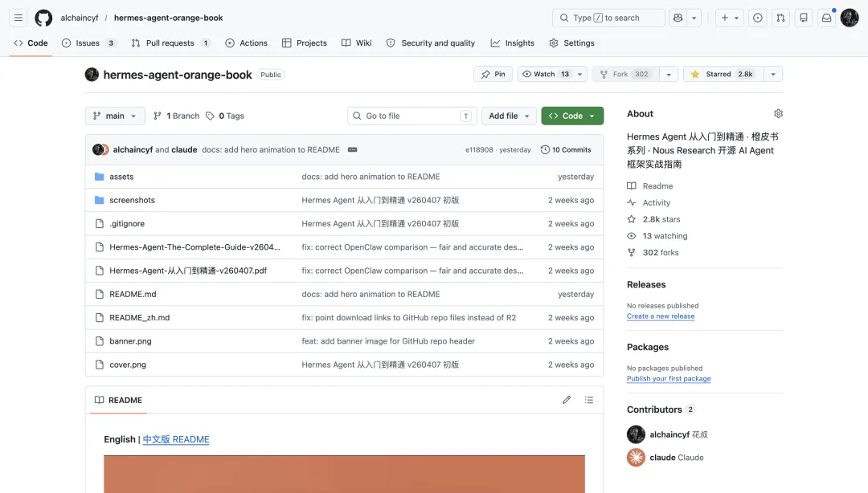Toggle Pin for this repository
This screenshot has height=493, width=868.
(493, 74)
